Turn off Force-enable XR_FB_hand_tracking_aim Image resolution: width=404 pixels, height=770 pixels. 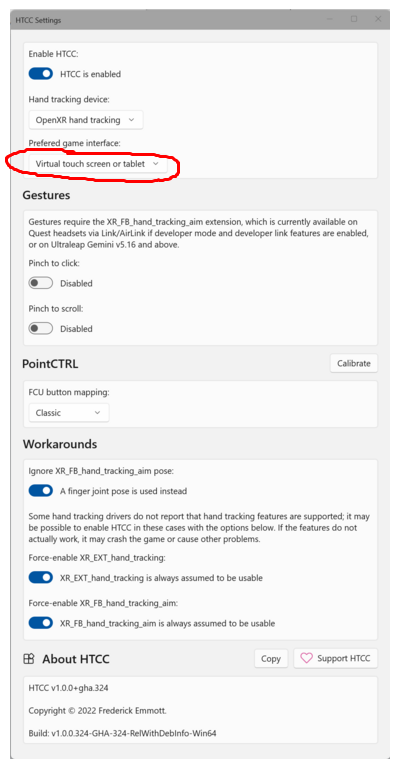click(x=41, y=623)
